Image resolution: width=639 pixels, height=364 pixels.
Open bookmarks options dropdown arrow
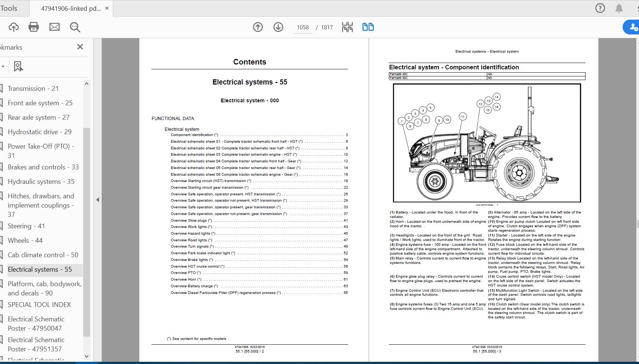click(x=3, y=67)
